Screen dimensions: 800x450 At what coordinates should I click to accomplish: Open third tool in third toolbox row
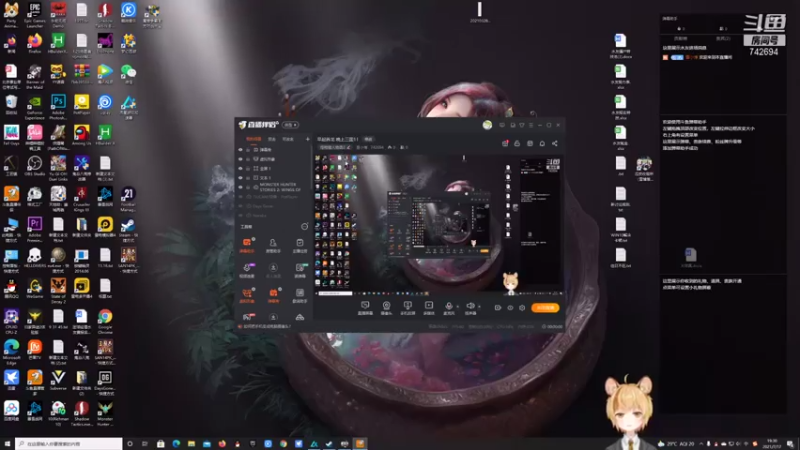tap(299, 295)
